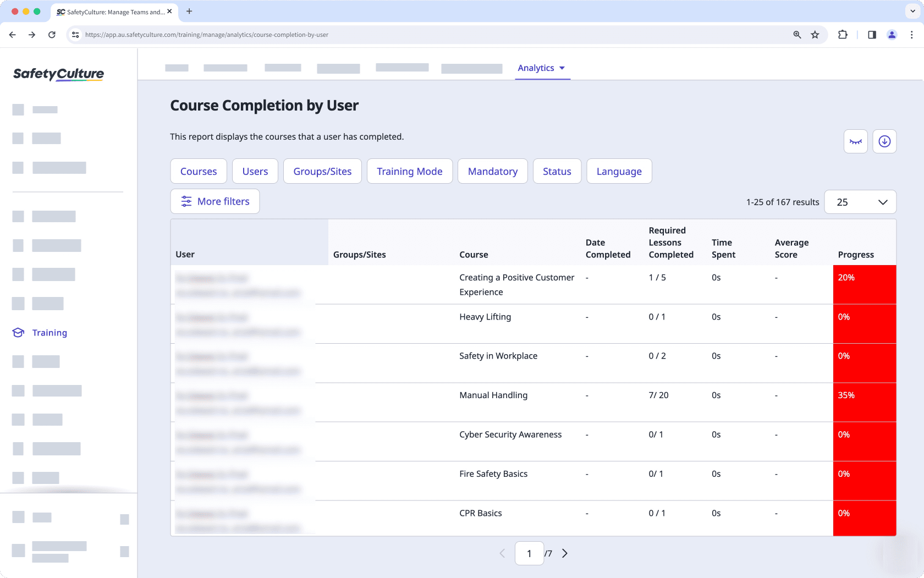Reload the page
Screen dimensions: 924x578
[52, 34]
